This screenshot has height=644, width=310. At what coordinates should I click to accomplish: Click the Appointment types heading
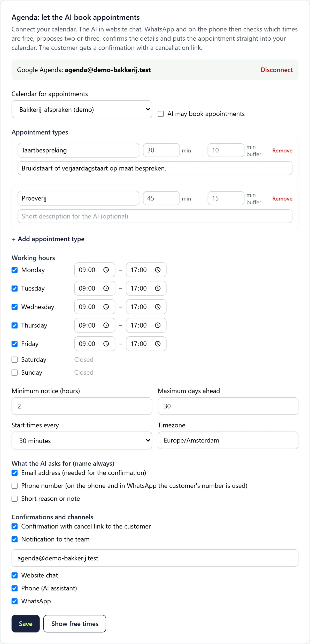click(40, 132)
